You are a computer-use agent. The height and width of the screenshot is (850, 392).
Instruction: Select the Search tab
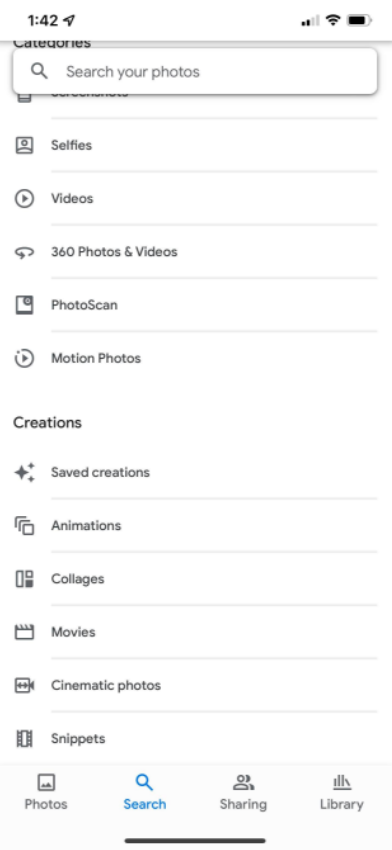pyautogui.click(x=144, y=791)
